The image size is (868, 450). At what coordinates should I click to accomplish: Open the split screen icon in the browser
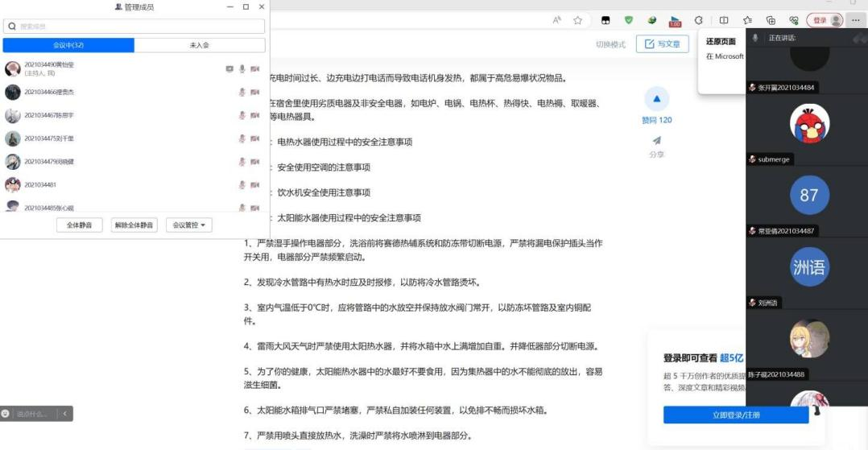pyautogui.click(x=723, y=20)
